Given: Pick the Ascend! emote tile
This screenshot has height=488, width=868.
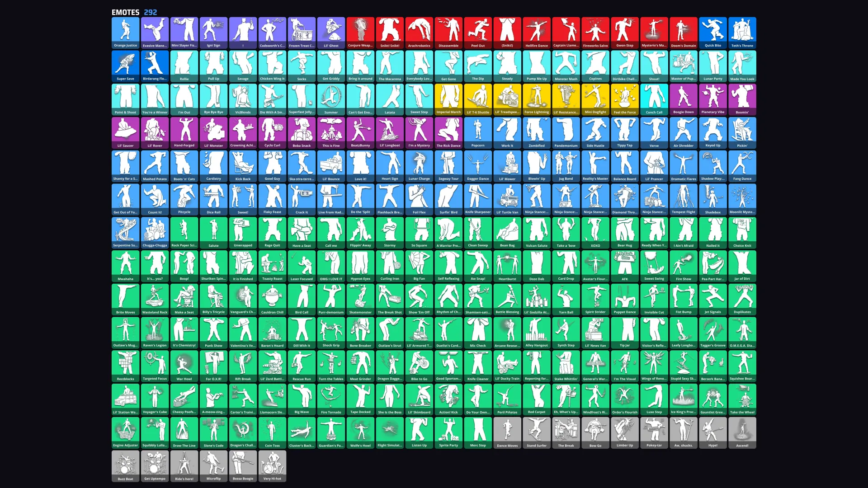Looking at the screenshot, I should pyautogui.click(x=742, y=432).
